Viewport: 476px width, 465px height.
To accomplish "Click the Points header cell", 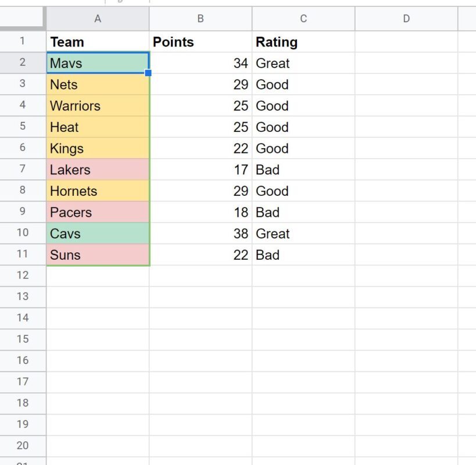I will pyautogui.click(x=201, y=42).
